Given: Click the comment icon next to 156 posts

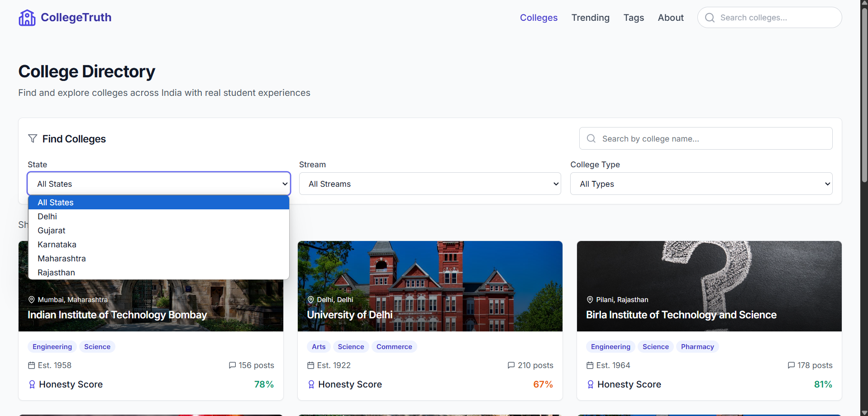Looking at the screenshot, I should [x=233, y=365].
